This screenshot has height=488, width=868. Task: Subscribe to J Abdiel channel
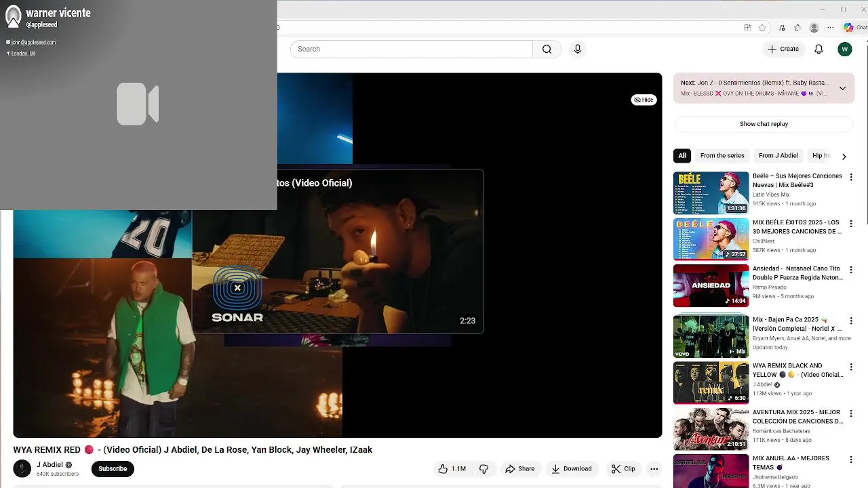[x=113, y=468]
